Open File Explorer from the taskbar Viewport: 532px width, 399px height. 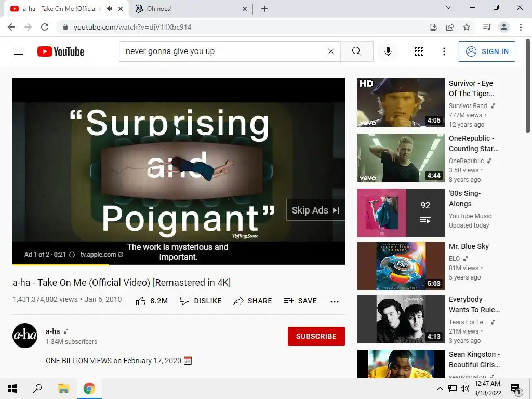(63, 389)
